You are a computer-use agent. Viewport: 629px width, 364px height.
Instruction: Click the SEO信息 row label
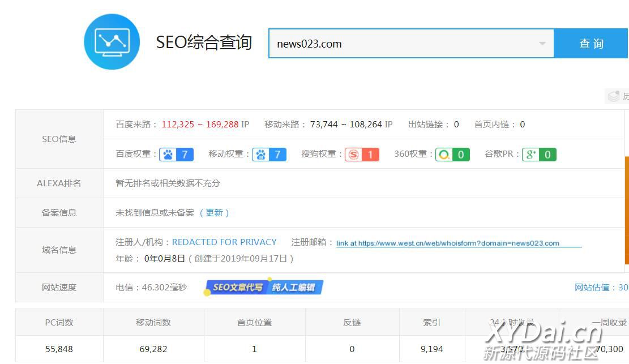click(59, 139)
